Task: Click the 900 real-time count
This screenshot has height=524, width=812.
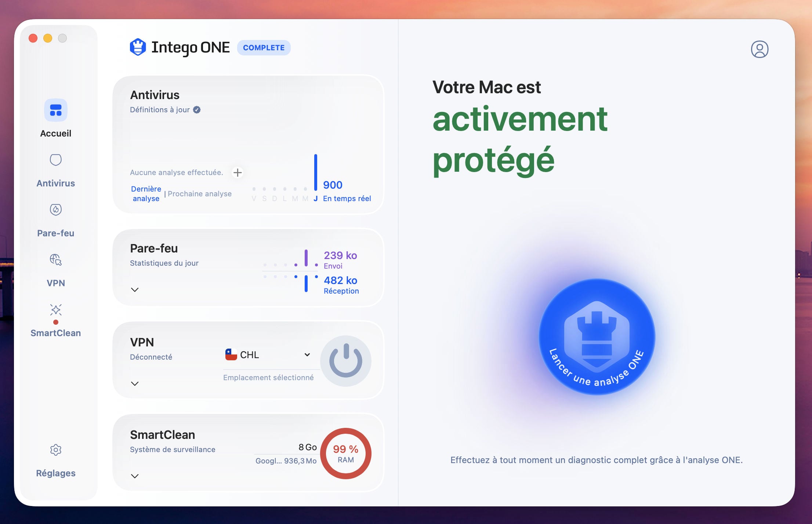Action: [x=333, y=185]
